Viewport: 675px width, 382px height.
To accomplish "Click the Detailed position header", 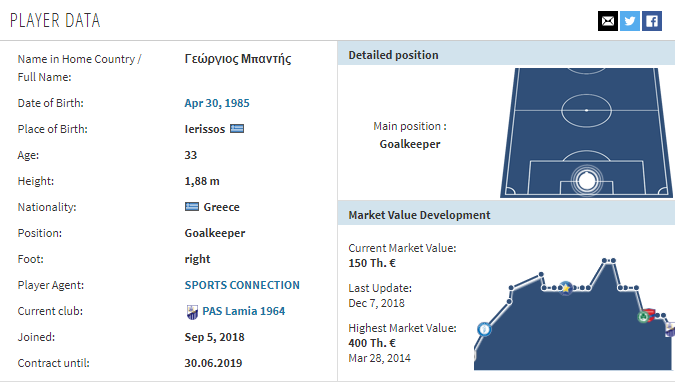I will click(x=393, y=55).
